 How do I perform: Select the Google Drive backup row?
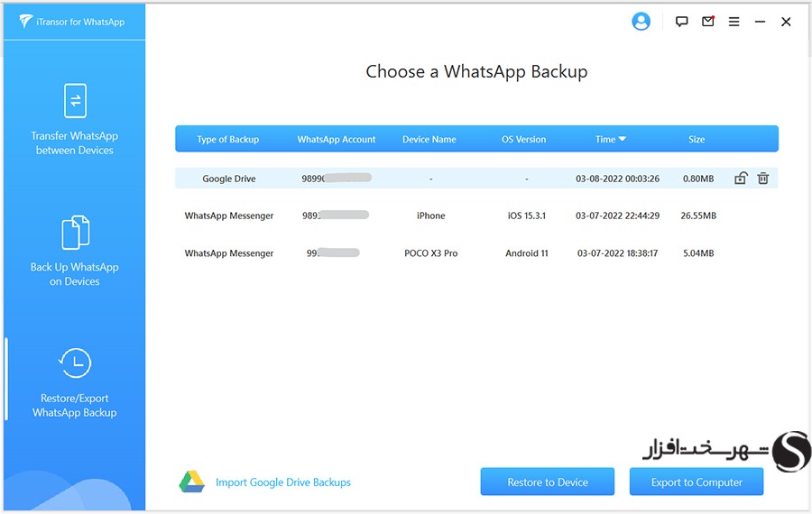[x=476, y=178]
